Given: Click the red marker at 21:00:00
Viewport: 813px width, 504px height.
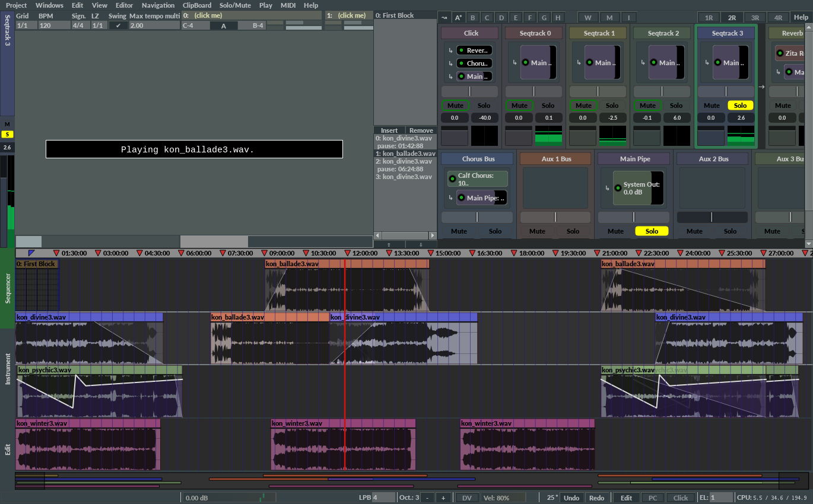Looking at the screenshot, I should [x=596, y=253].
